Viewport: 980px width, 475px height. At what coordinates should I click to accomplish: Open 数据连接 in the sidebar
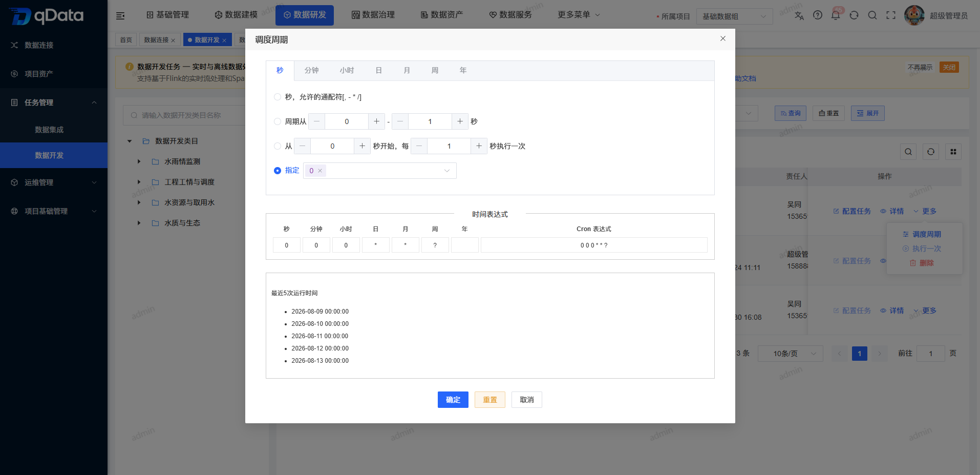point(54,45)
